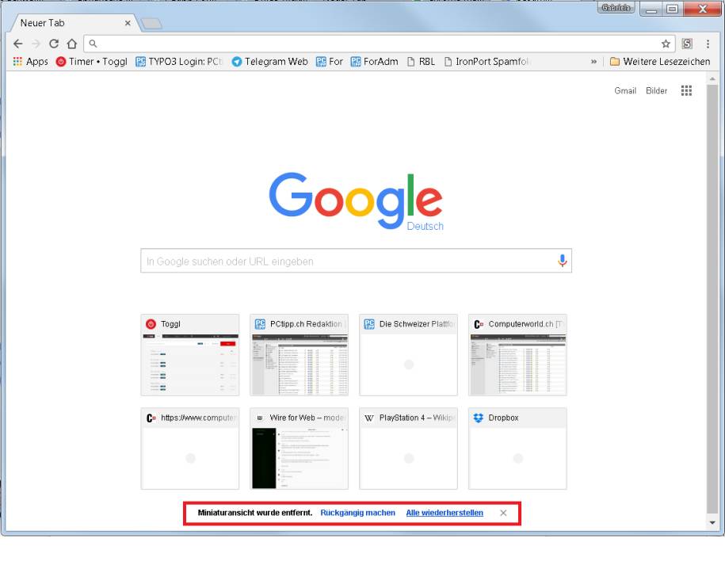Open the home page via house icon

click(71, 44)
